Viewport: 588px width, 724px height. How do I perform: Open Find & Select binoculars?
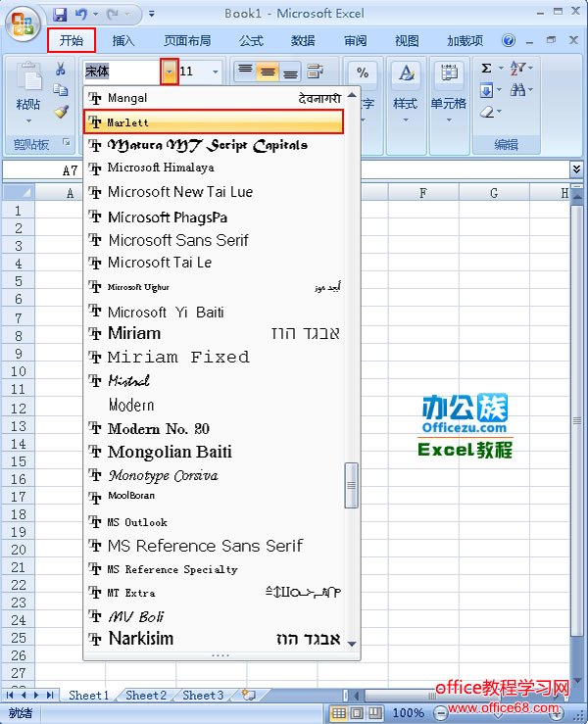[x=518, y=89]
